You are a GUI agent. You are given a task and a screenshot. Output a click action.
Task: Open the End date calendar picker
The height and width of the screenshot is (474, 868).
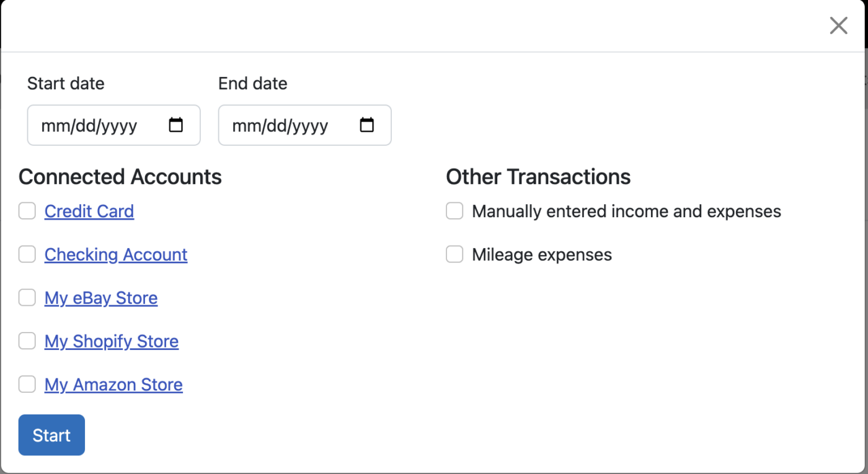coord(366,125)
